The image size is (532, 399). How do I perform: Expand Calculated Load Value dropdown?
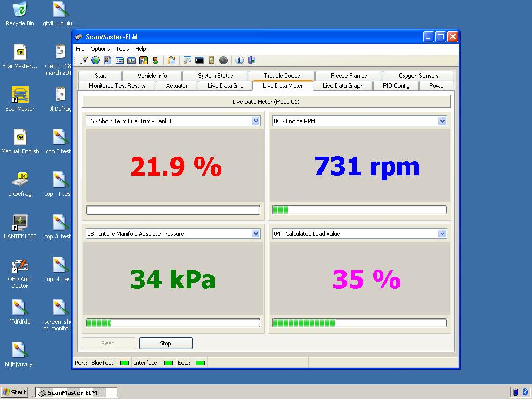pyautogui.click(x=442, y=234)
